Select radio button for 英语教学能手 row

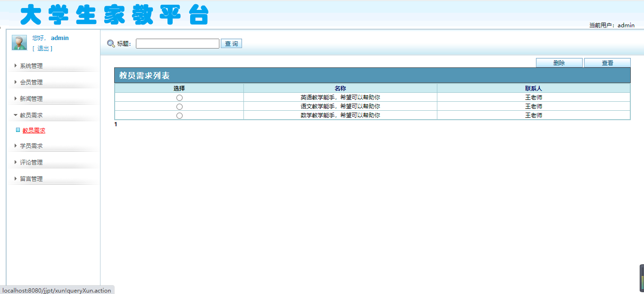(x=179, y=98)
